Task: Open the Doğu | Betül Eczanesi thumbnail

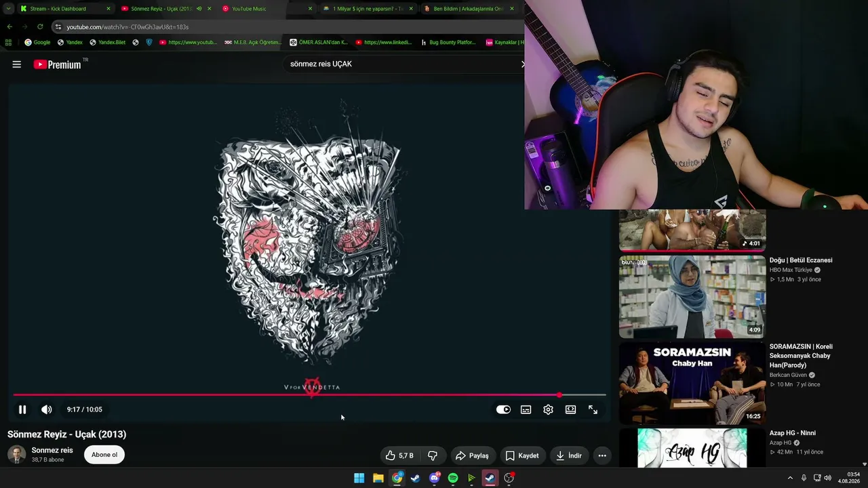Action: click(692, 296)
